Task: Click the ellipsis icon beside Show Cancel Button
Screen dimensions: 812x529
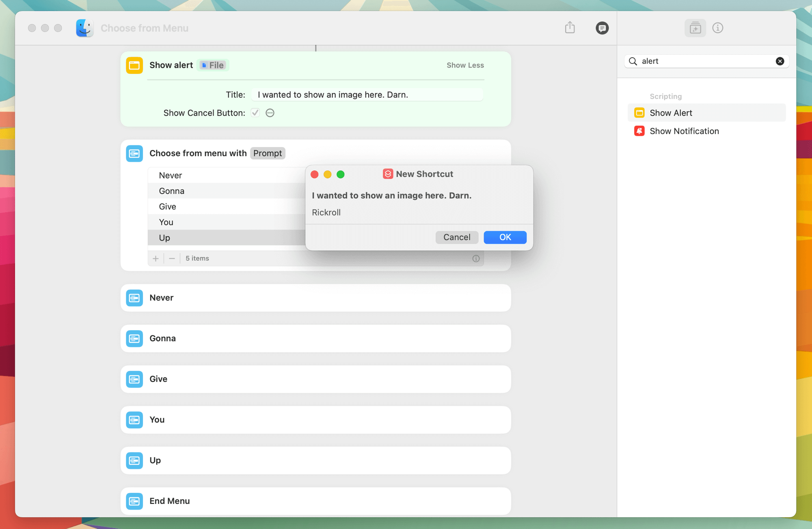Action: click(270, 113)
